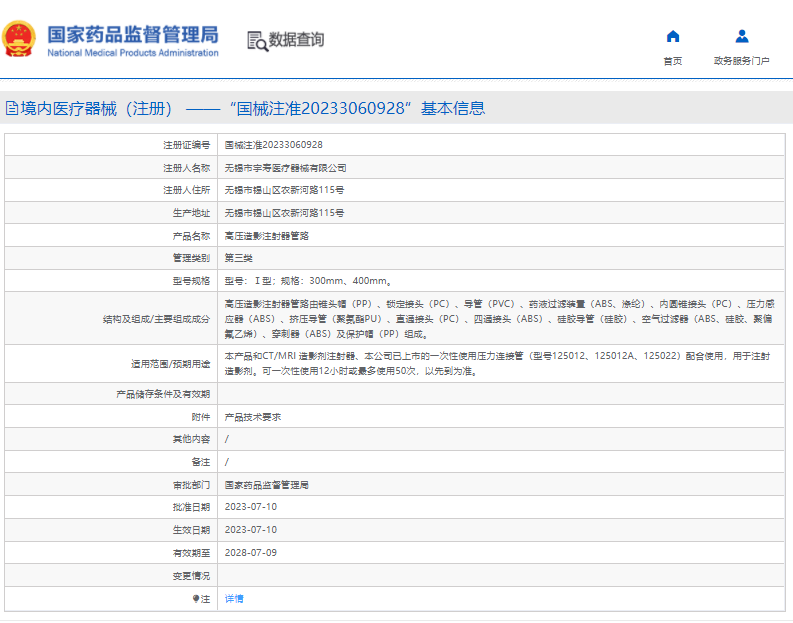Click the 附件 row label

(x=201, y=417)
